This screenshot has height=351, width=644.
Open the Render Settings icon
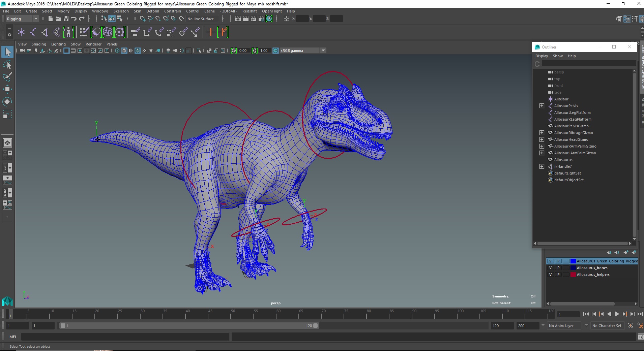261,19
